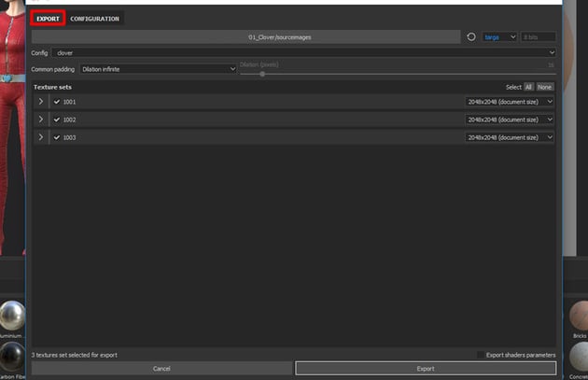Open the Config clover dropdown
The height and width of the screenshot is (380, 588).
(x=303, y=53)
